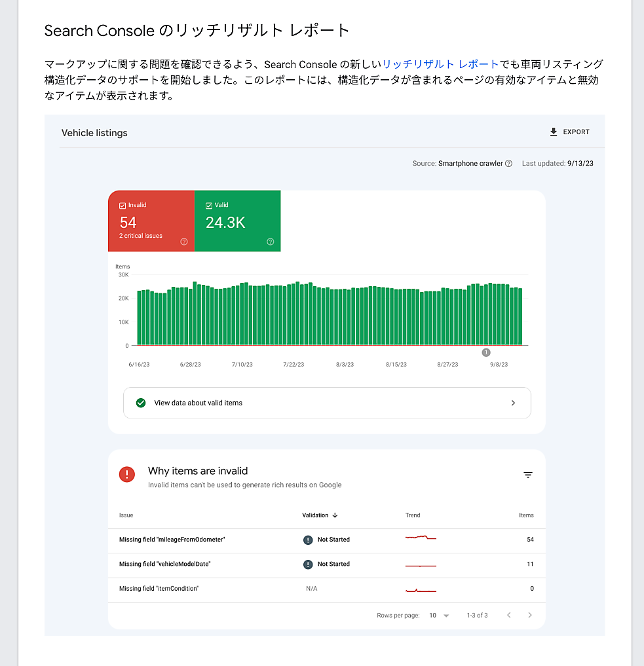
Task: Toggle the Invalid checkbox
Action: pyautogui.click(x=123, y=206)
